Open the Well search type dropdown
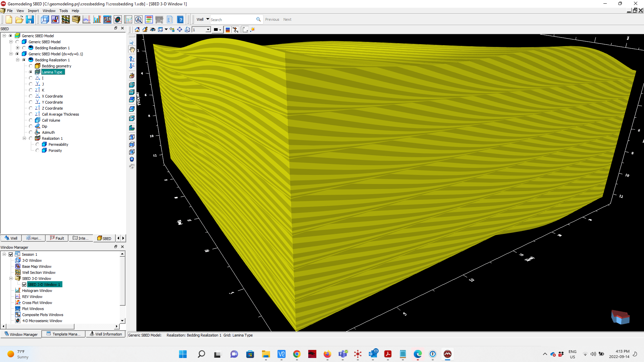 click(x=208, y=19)
